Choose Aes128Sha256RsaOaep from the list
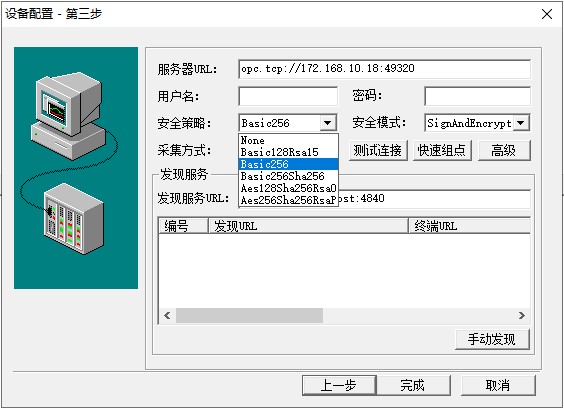Image resolution: width=564 pixels, height=409 pixels. [x=288, y=188]
